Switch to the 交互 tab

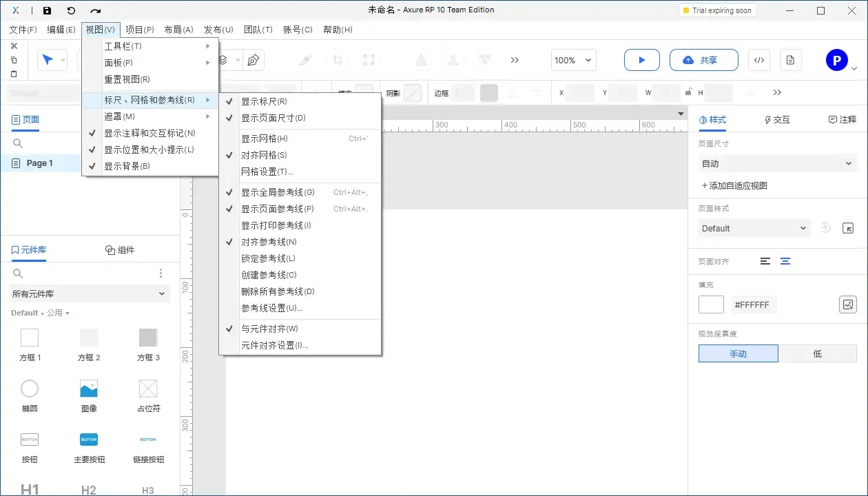(776, 120)
